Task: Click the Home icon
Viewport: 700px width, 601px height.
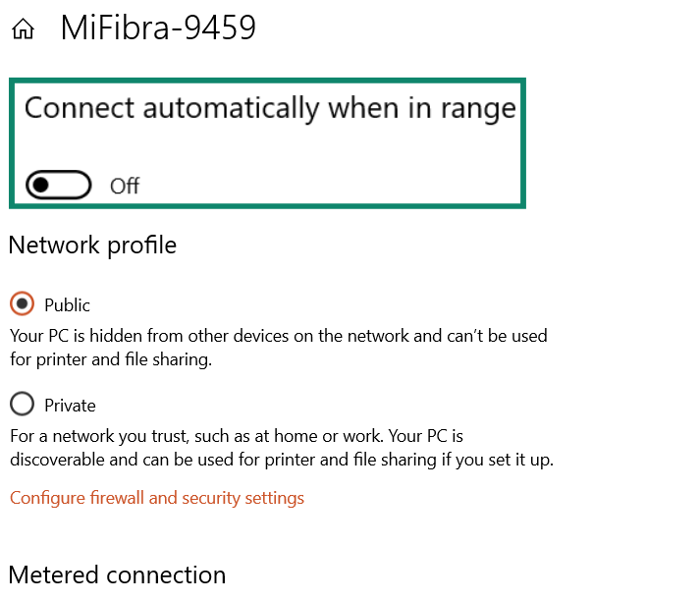Action: point(23,30)
